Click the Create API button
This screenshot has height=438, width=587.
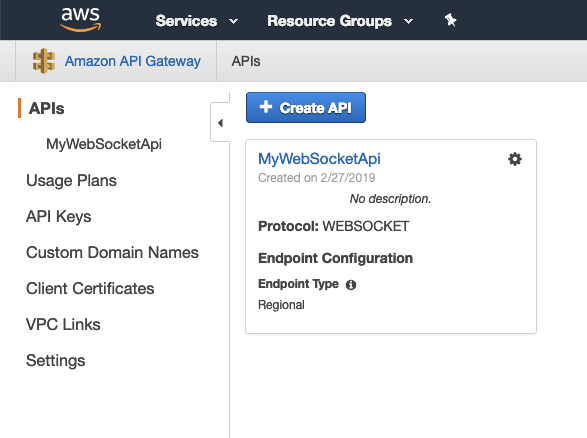click(x=306, y=107)
